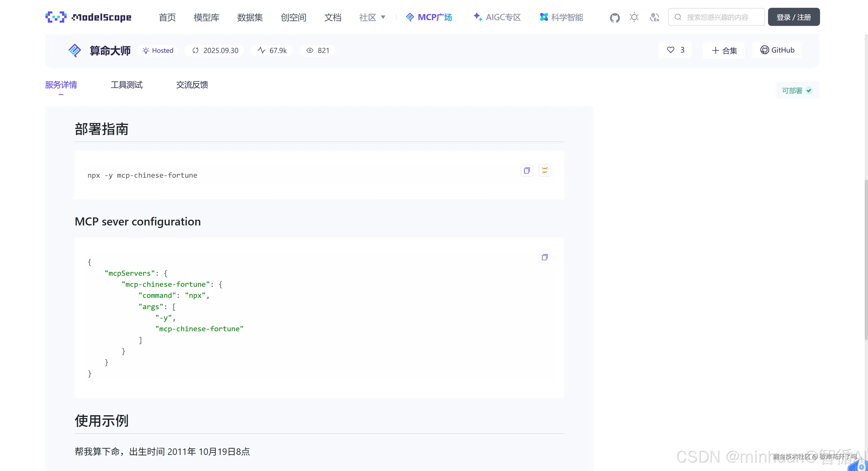The width and height of the screenshot is (868, 471).
Task: Open the 可部署 deploy status badge
Action: tap(797, 91)
